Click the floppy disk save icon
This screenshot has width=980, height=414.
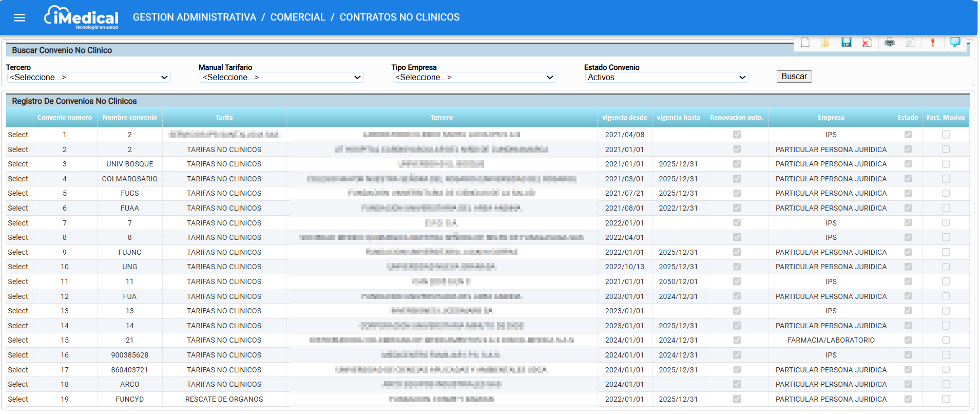coord(847,43)
